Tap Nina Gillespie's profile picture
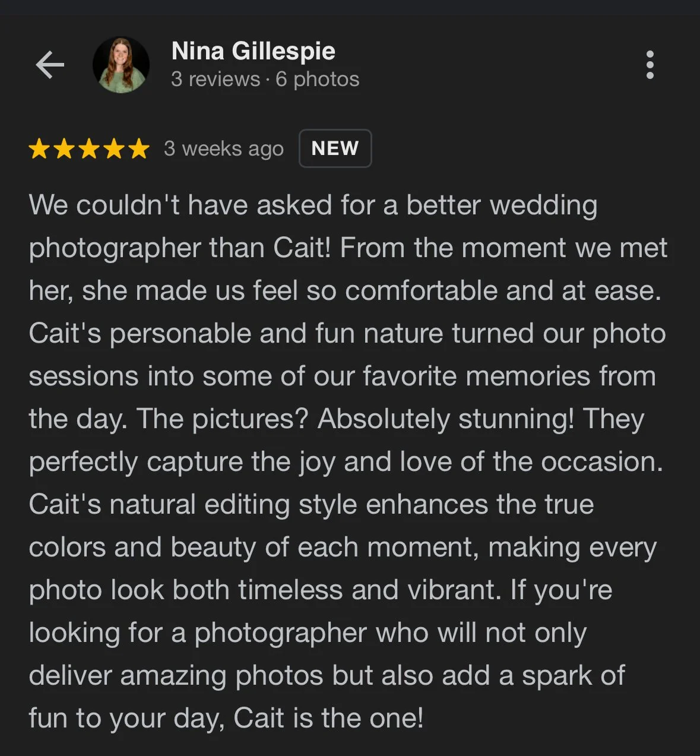 coord(121,65)
